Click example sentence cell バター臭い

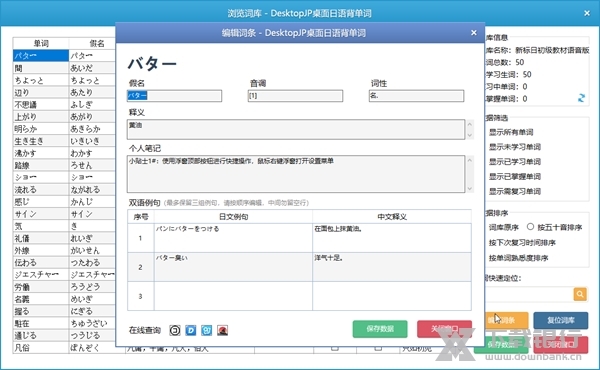point(233,267)
